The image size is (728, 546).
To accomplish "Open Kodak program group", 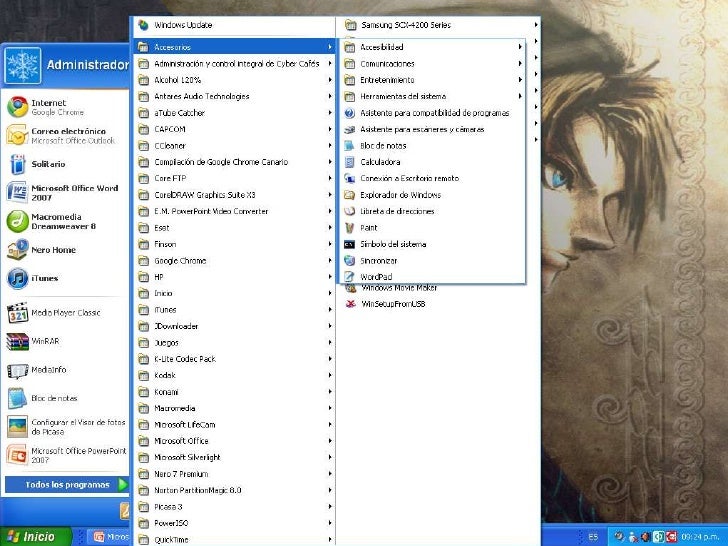I will [234, 375].
